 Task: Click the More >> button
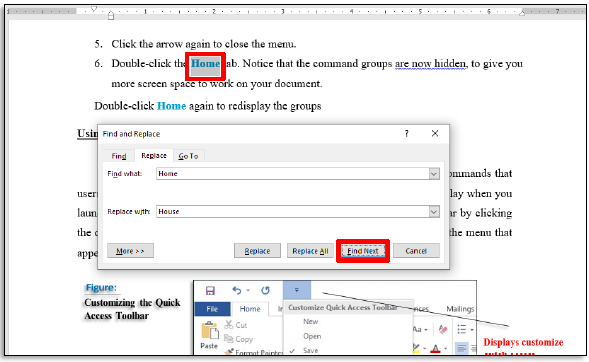tap(130, 251)
